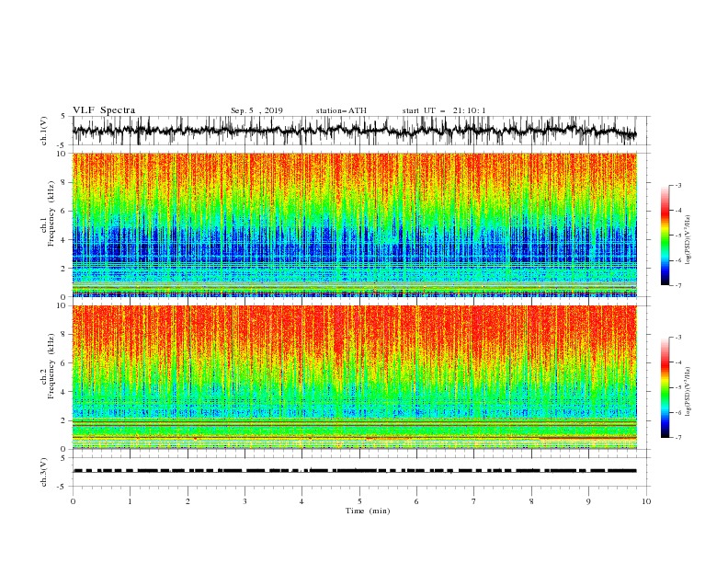Click the "3" tick on the time axis

coord(245,501)
